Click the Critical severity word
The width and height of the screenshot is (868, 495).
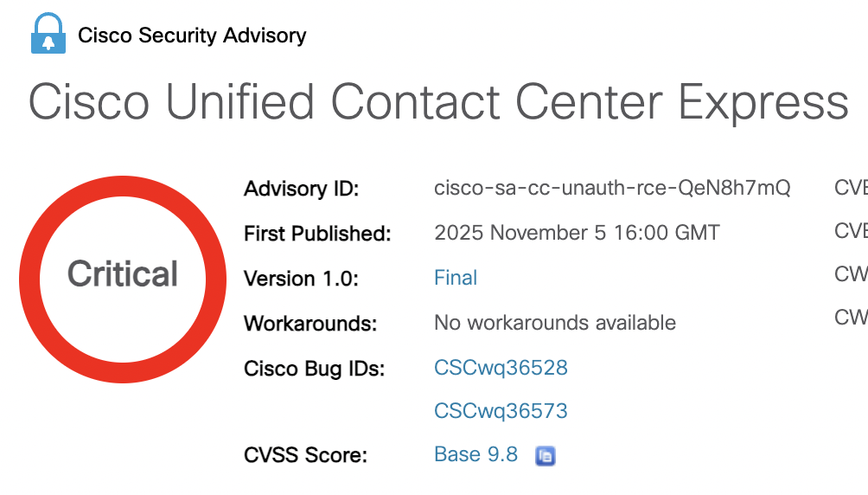(123, 274)
